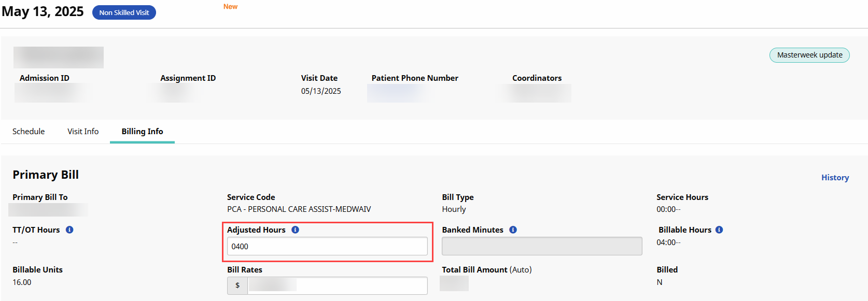Click the Billable Hours value 04:00

(x=668, y=242)
